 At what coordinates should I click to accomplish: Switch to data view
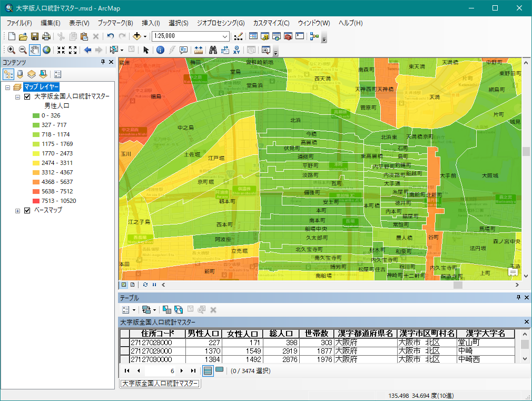124,285
